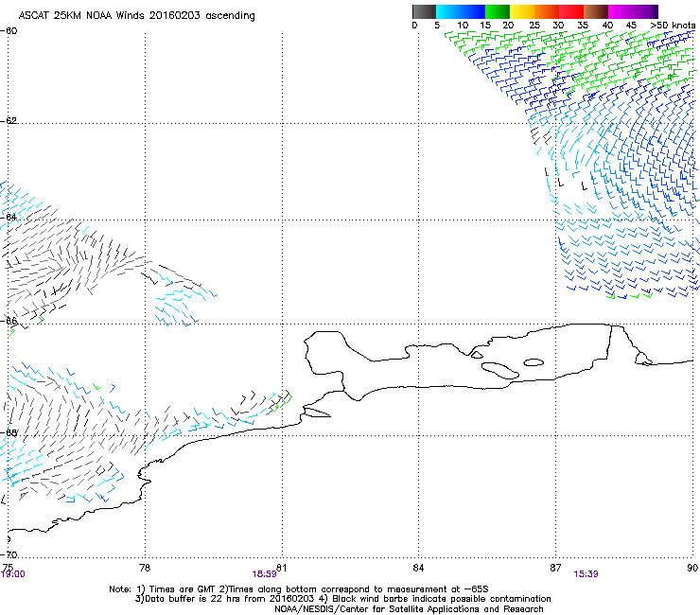The height and width of the screenshot is (615, 700).
Task: Click the ASCAT 25KM NOAA Winds title
Action: click(136, 16)
